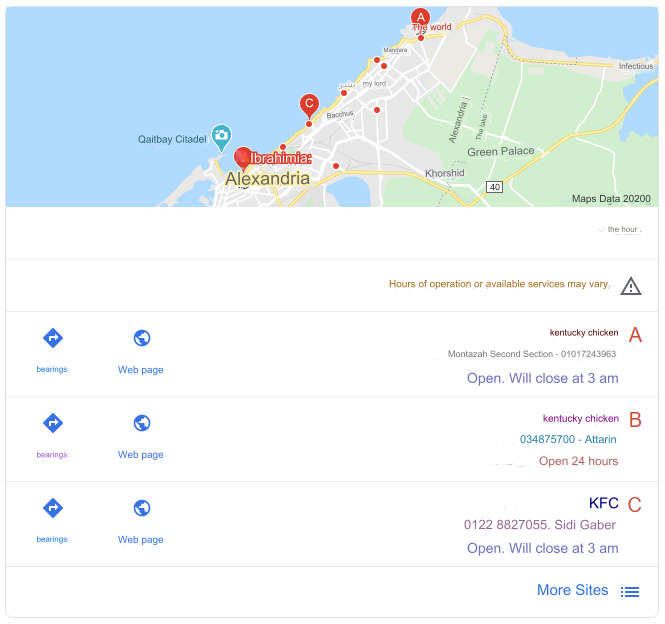Screen dimensions: 665x624
Task: Click the Ibrahimia red map marker
Action: click(243, 158)
